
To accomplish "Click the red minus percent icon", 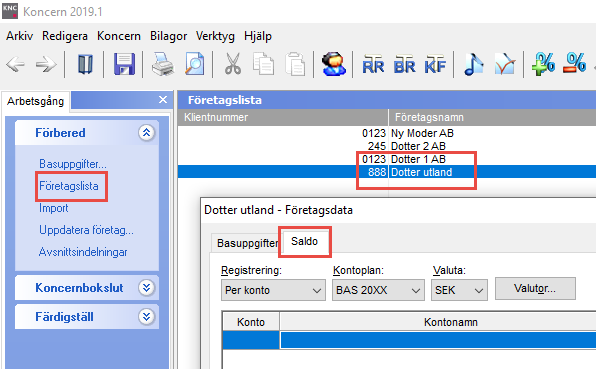I will click(x=574, y=63).
